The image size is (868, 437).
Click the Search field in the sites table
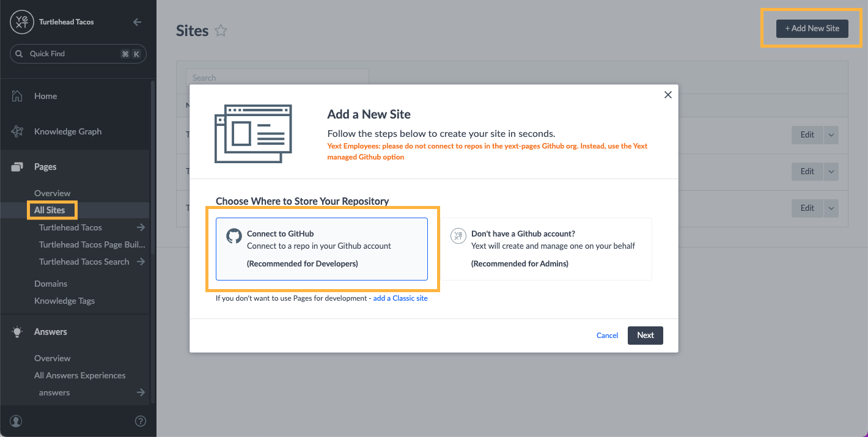click(278, 78)
